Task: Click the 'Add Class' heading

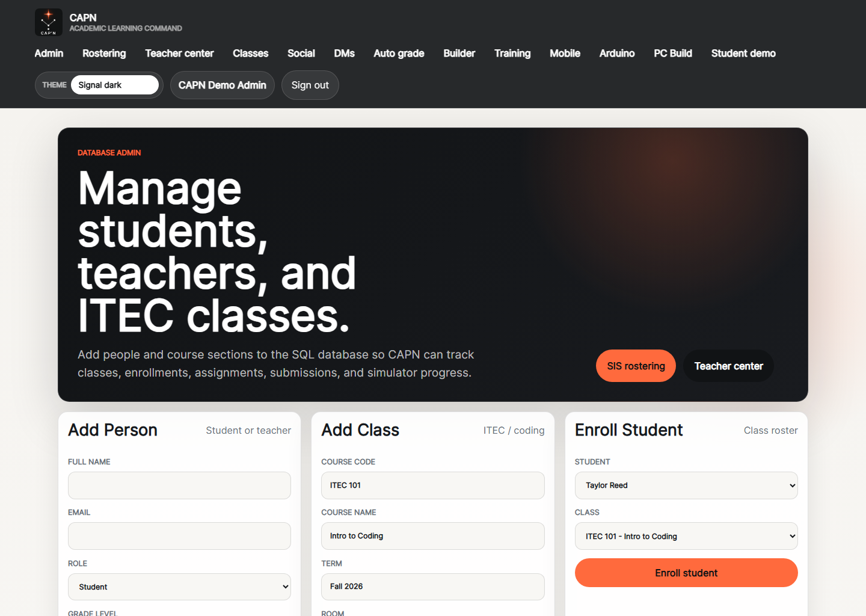Action: pyautogui.click(x=360, y=430)
